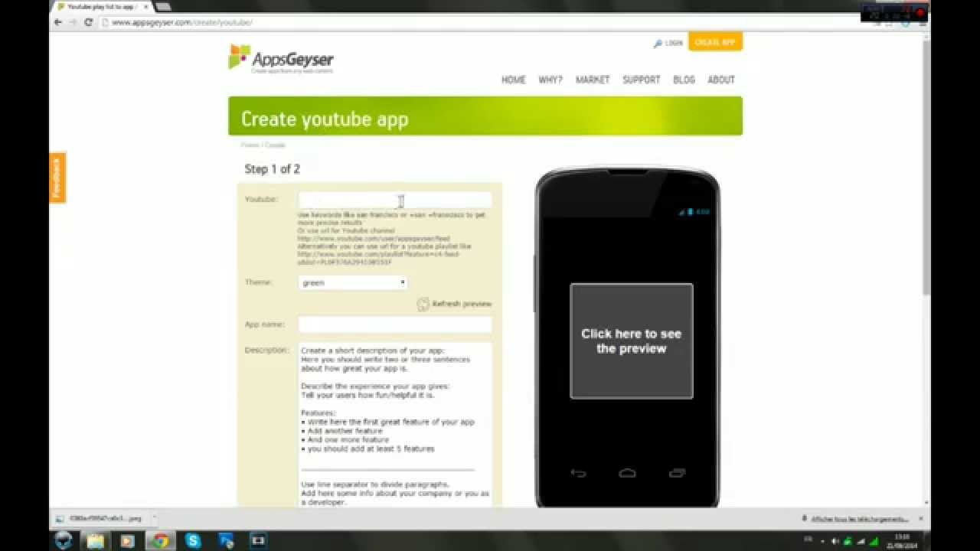The height and width of the screenshot is (551, 980).
Task: Click the show all downloads link
Action: [860, 519]
